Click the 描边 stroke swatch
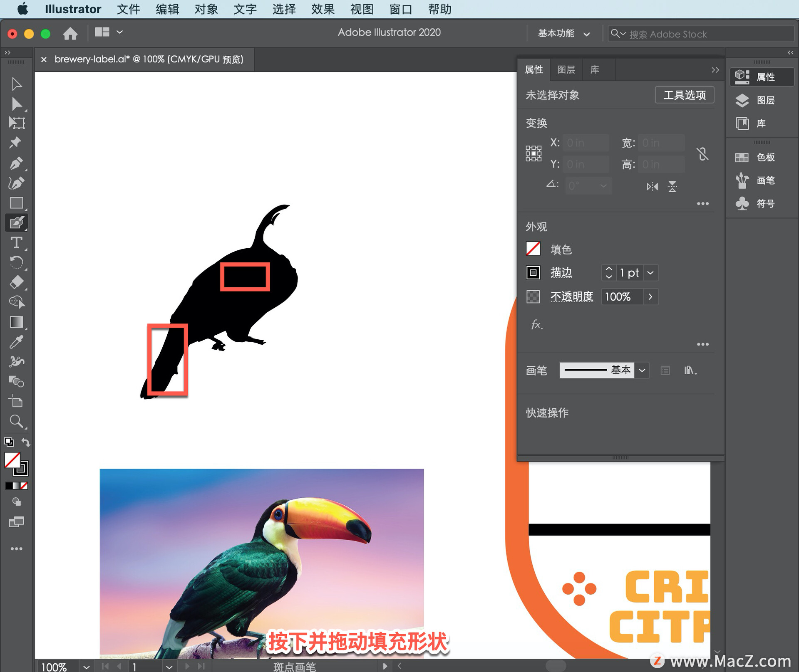Viewport: 799px width, 672px height. 533,273
